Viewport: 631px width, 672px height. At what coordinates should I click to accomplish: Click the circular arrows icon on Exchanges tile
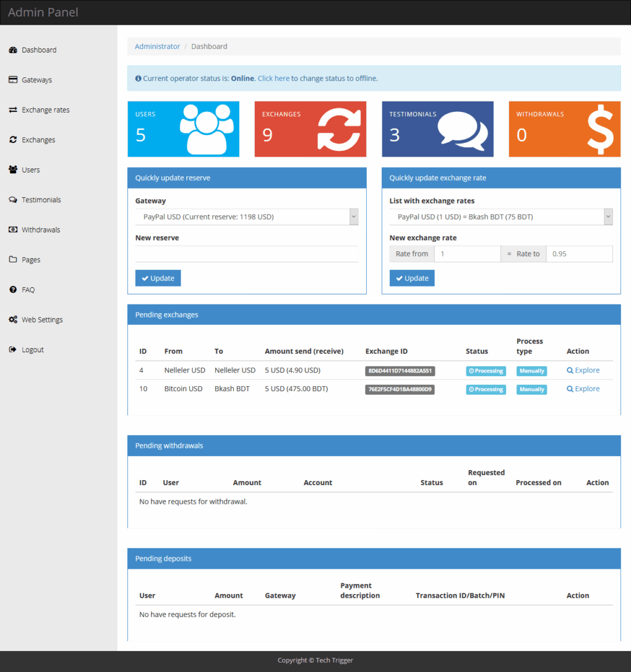[x=338, y=128]
